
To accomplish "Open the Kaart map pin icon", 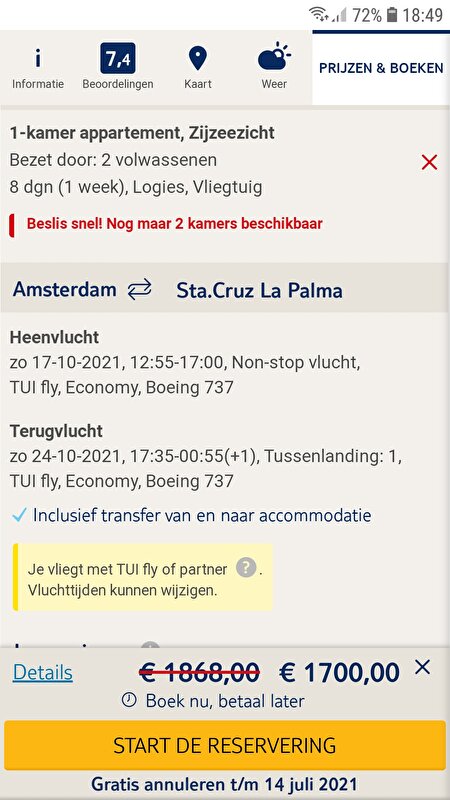I will point(197,58).
